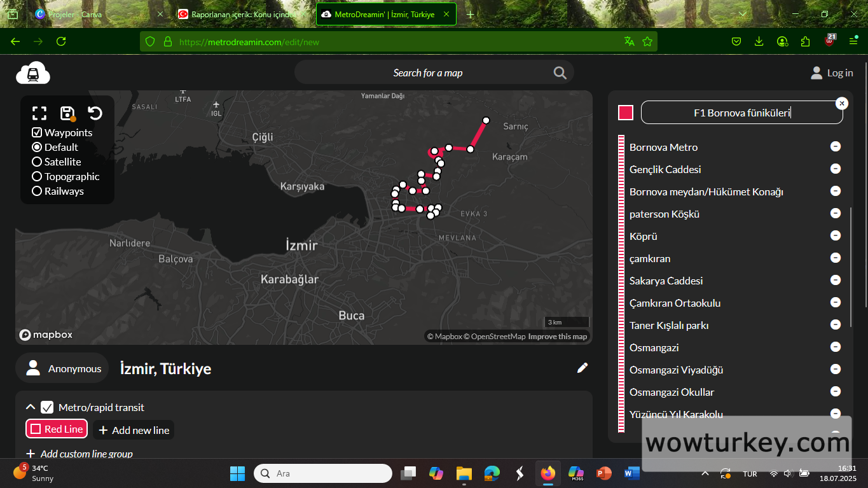The image size is (868, 488).
Task: Click the undo arrow icon
Action: tap(95, 113)
